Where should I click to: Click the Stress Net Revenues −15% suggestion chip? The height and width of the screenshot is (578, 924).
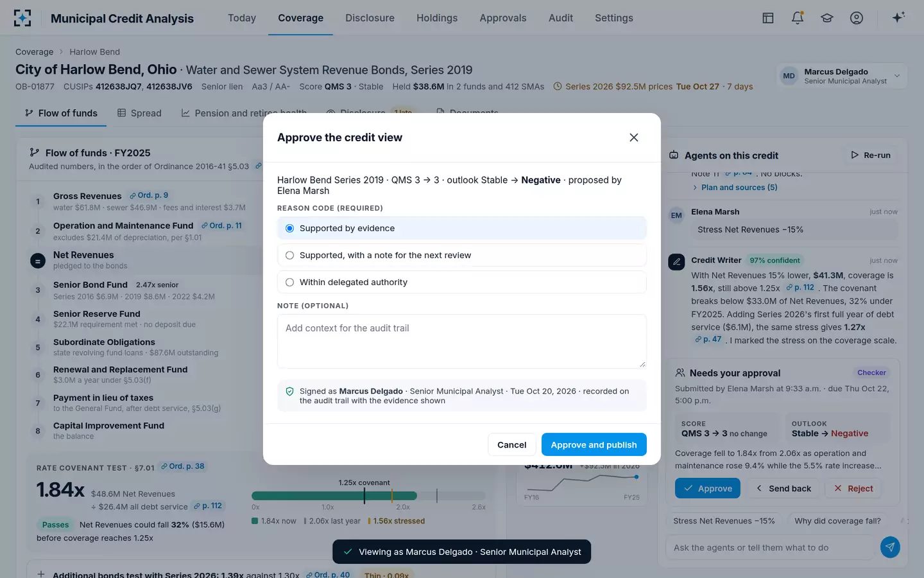(x=724, y=521)
